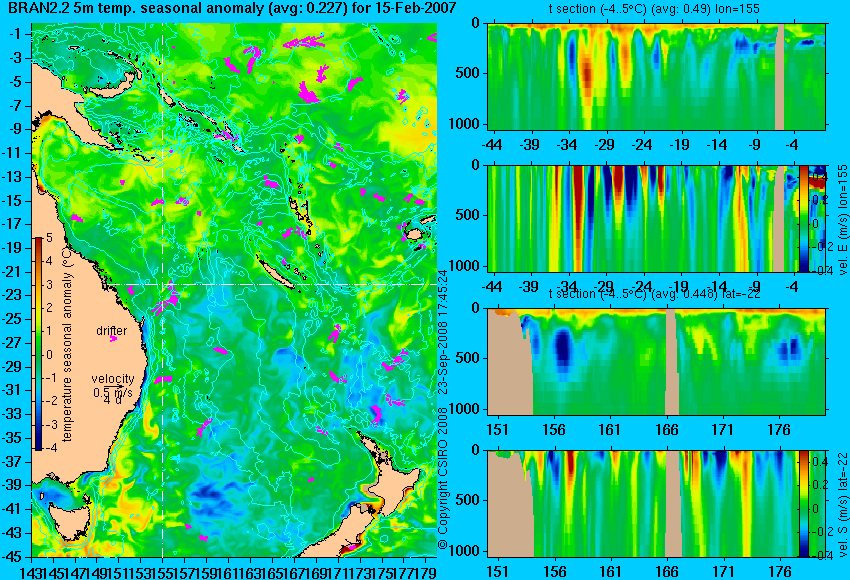
Task: Click the red warm core in the lon=155 temperature section
Action: pos(587,74)
